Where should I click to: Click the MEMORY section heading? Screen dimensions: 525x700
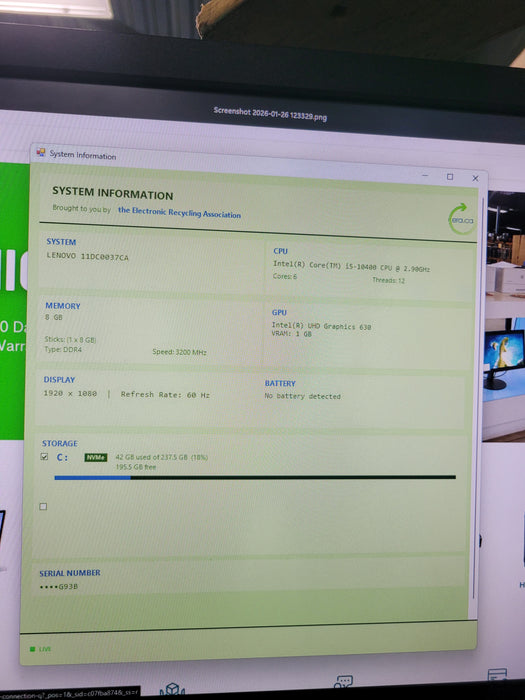click(63, 306)
